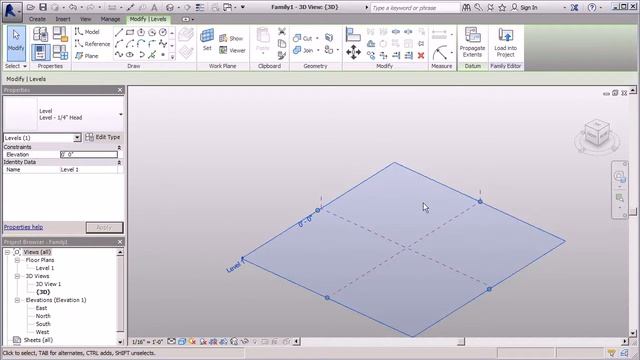Click the Help question mark icon
Screen dimensions: 640x360
592,7
